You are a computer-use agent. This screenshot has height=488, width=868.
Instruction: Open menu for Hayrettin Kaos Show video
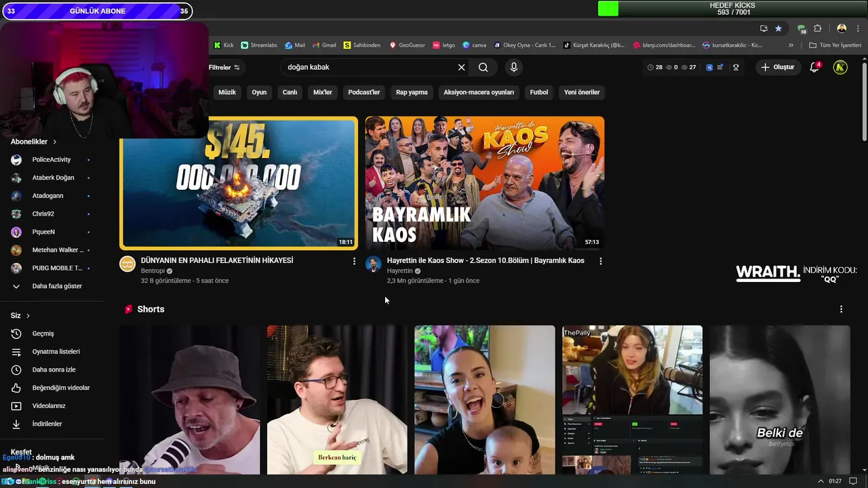tap(600, 261)
